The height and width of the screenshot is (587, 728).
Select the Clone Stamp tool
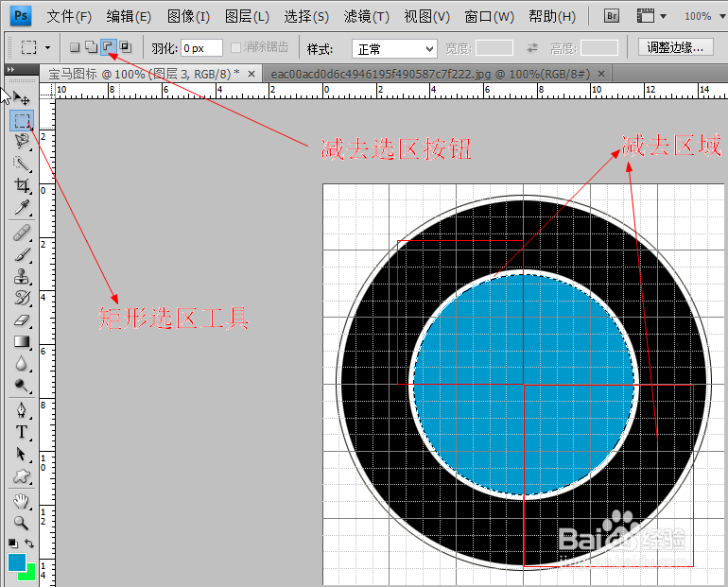tap(22, 277)
